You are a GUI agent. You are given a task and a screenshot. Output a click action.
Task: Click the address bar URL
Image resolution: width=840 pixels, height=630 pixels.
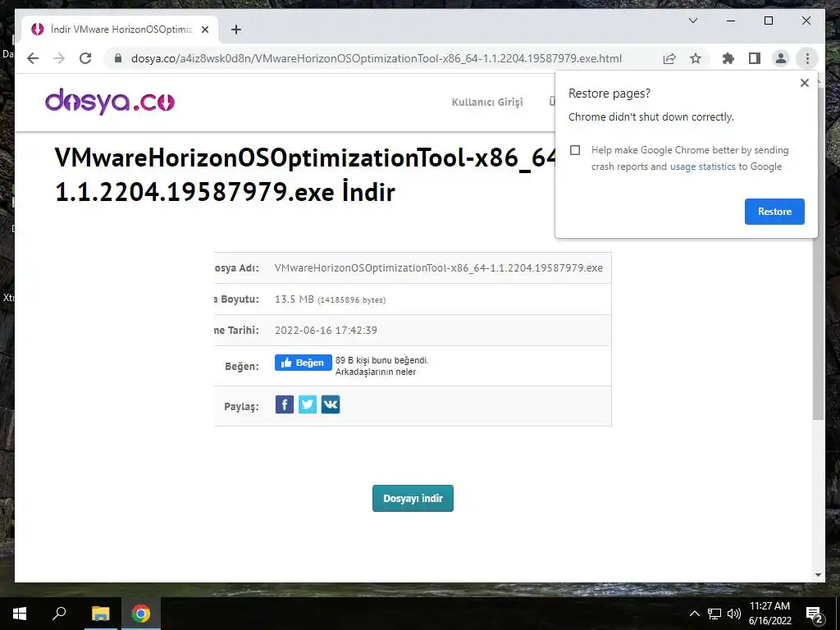pyautogui.click(x=376, y=58)
